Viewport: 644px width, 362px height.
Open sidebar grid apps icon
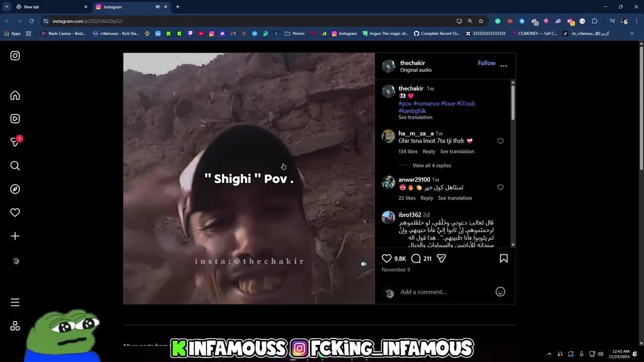click(15, 326)
